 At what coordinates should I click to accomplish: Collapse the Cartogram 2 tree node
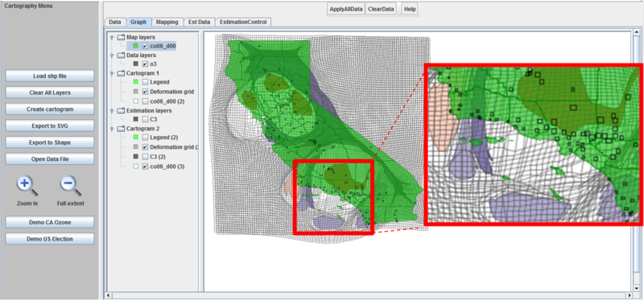[112, 129]
